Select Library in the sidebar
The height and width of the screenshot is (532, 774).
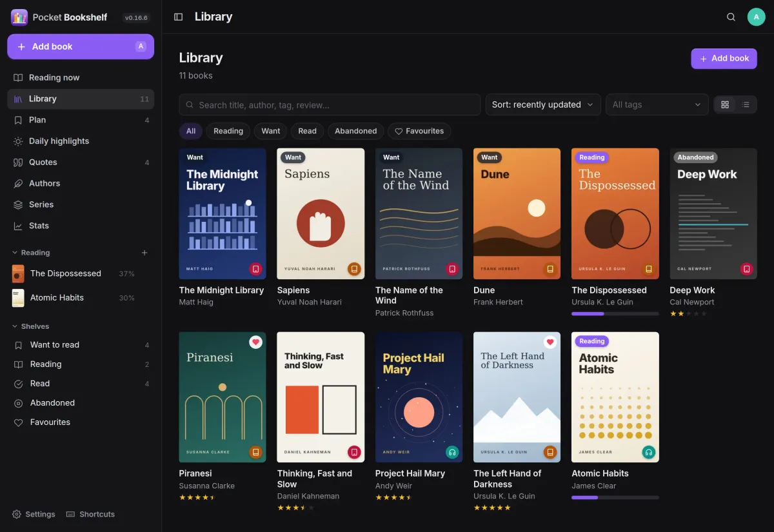click(x=81, y=99)
